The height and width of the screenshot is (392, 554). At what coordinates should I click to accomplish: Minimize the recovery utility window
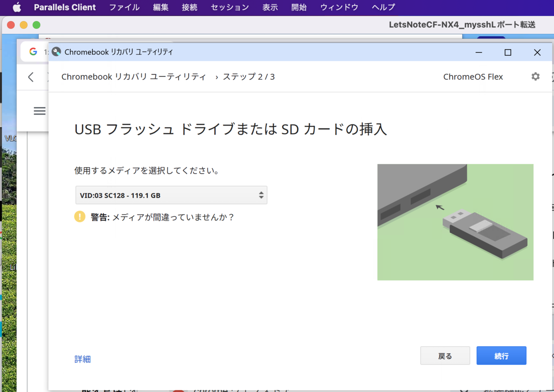pyautogui.click(x=479, y=52)
